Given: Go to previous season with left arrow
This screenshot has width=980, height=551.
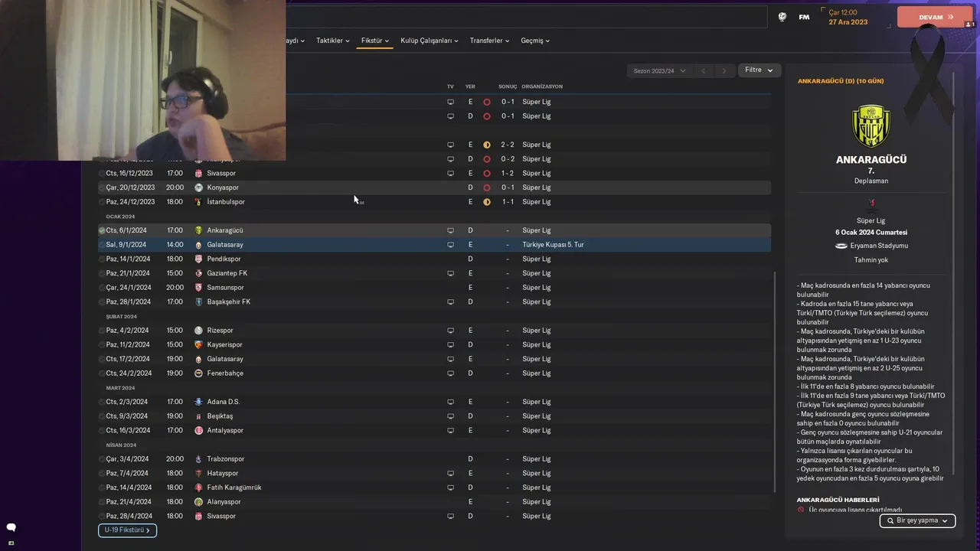Looking at the screenshot, I should coord(703,70).
